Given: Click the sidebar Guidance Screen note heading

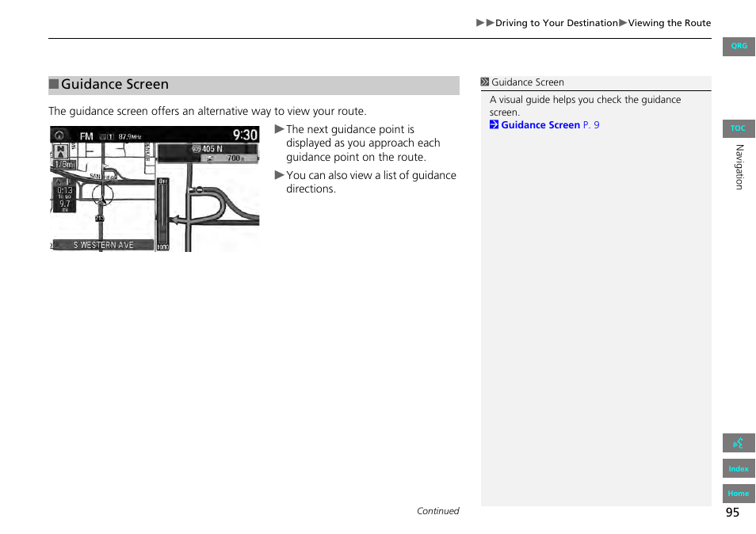Looking at the screenshot, I should coord(528,82).
